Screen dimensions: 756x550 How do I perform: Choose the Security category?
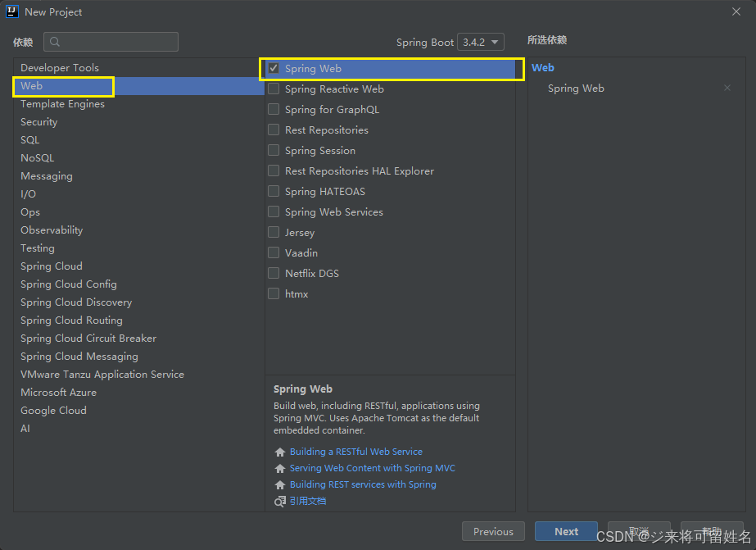[139, 122]
